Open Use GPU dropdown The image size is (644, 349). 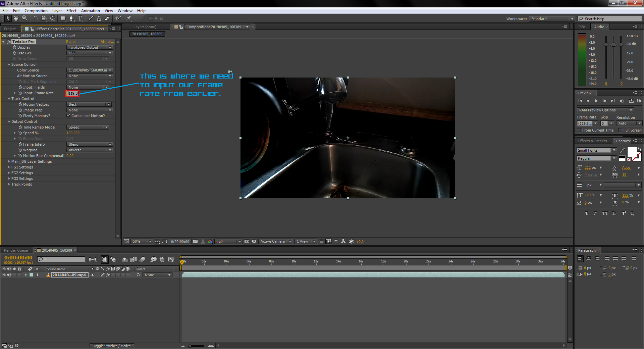90,53
